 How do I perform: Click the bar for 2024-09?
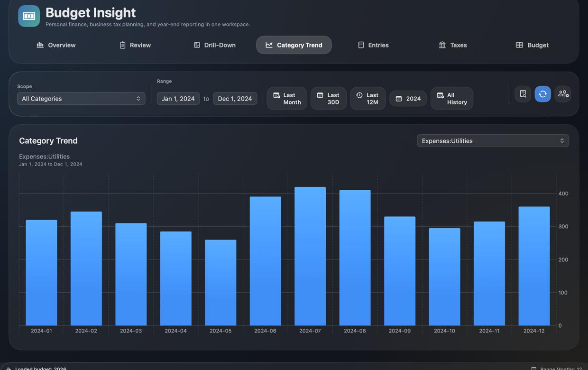400,271
